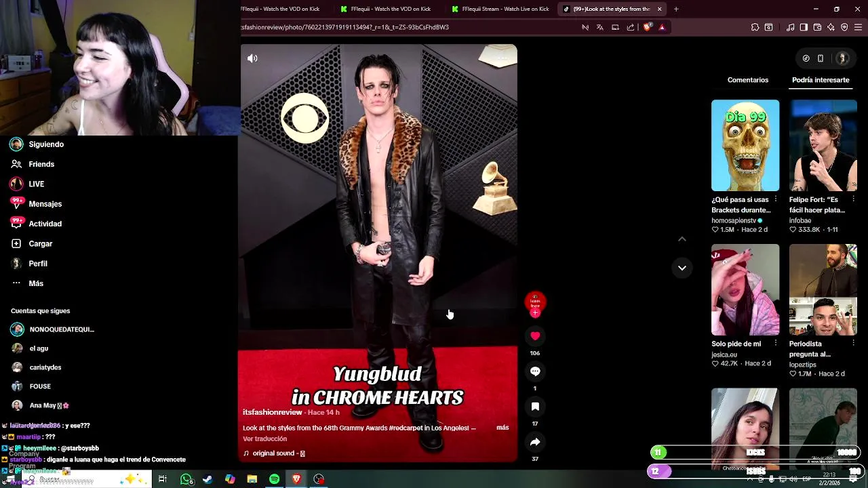Open WhatsApp from the taskbar
This screenshot has height=488, width=868.
[186, 479]
